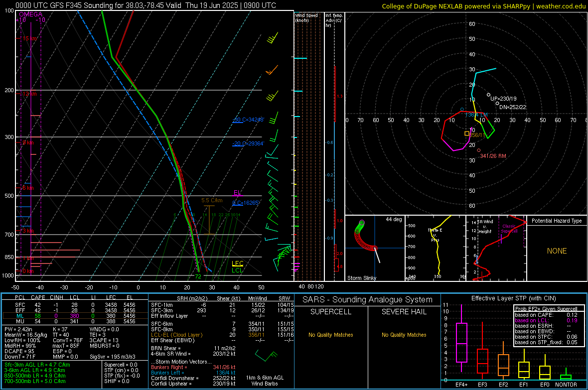588x390 pixels.
Task: Click the 5.5 C/km lapse rate label
Action: tap(212, 201)
